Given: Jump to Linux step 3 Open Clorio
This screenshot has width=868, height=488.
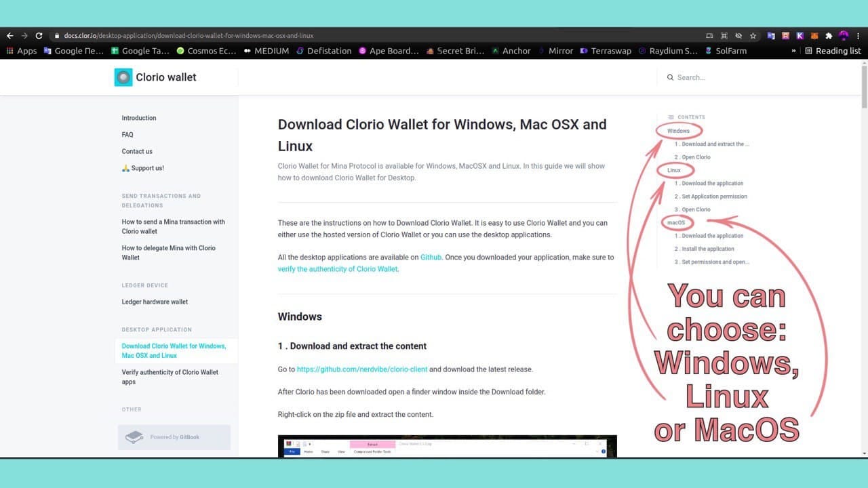Looking at the screenshot, I should pos(692,209).
